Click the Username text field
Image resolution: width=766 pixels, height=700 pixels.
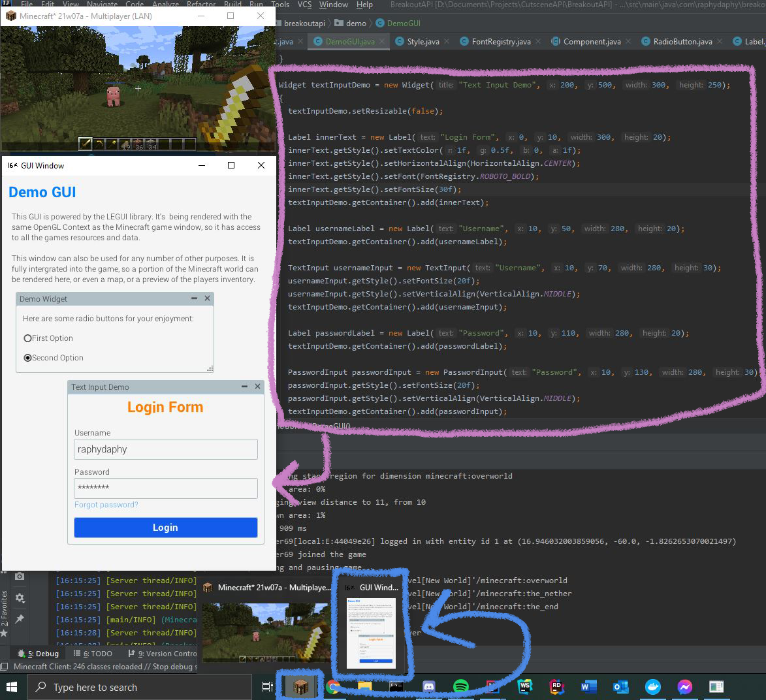coord(166,449)
